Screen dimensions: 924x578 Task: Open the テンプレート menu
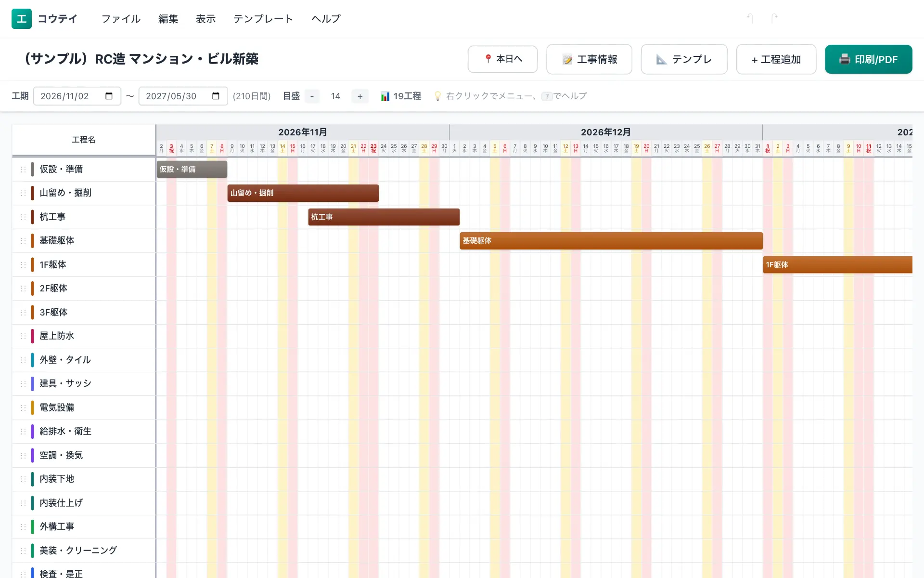[263, 19]
